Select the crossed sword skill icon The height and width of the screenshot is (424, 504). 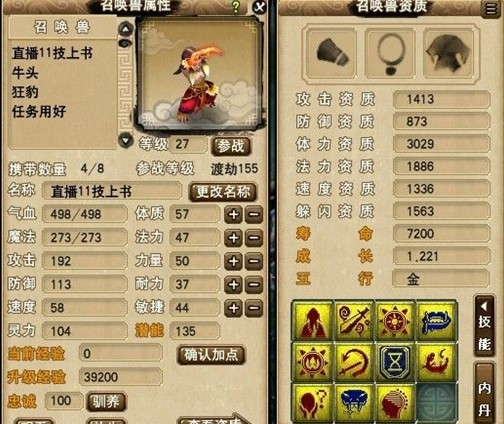(354, 320)
